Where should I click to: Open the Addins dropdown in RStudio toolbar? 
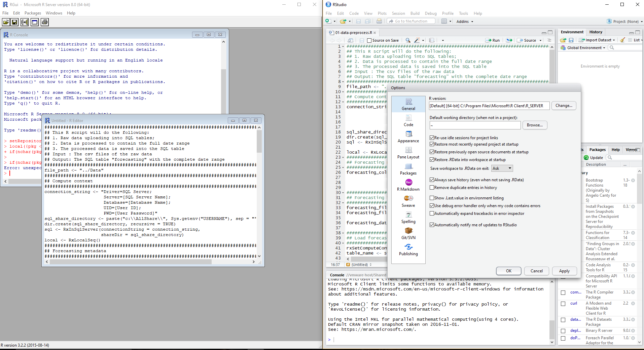click(x=465, y=22)
